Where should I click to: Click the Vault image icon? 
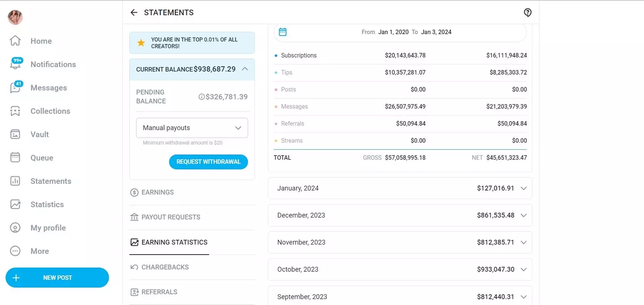click(x=15, y=135)
